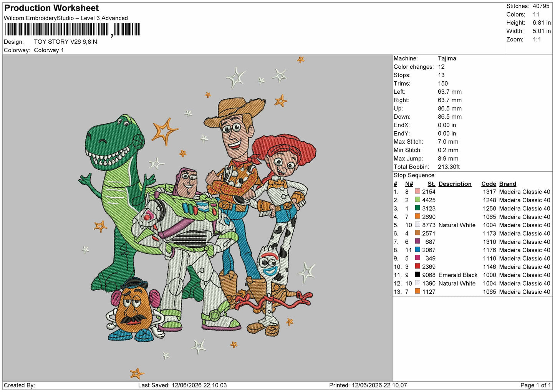555x392 pixels.
Task: Click the pink color swatch in stop row 1
Action: [x=417, y=191]
